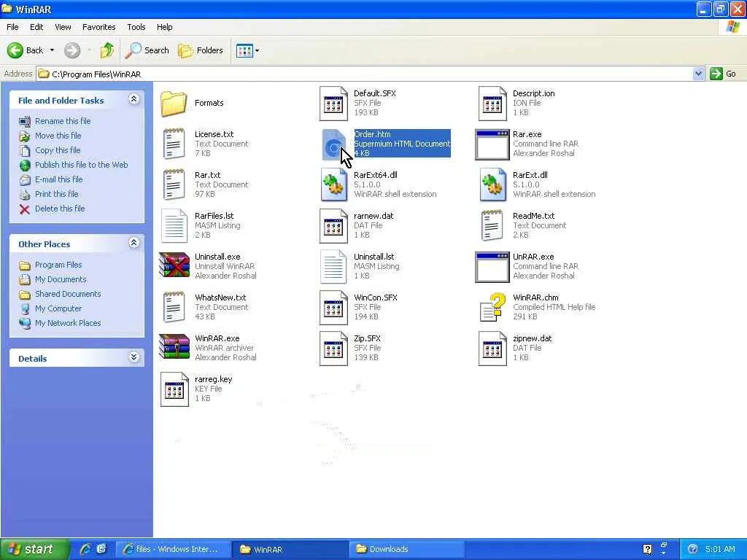
Task: Open the Views dropdown in toolbar
Action: click(x=258, y=50)
